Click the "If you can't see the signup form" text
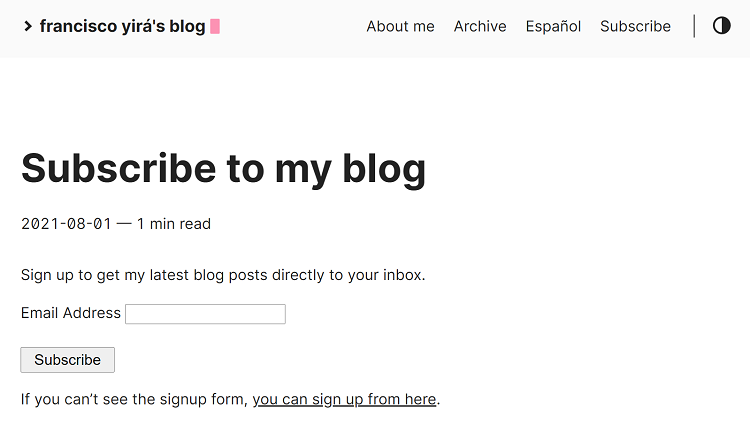 pyautogui.click(x=134, y=400)
